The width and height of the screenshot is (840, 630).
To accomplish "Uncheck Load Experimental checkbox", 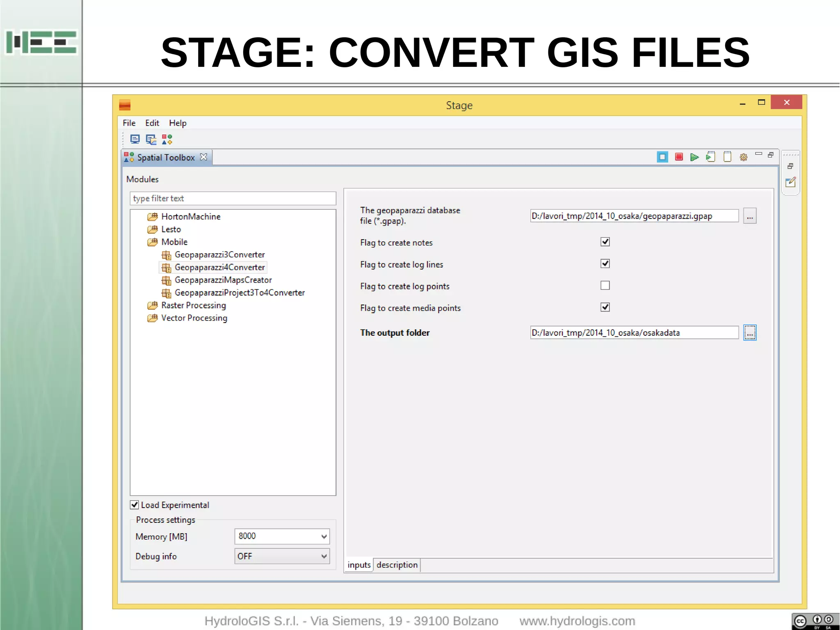I will click(x=135, y=505).
